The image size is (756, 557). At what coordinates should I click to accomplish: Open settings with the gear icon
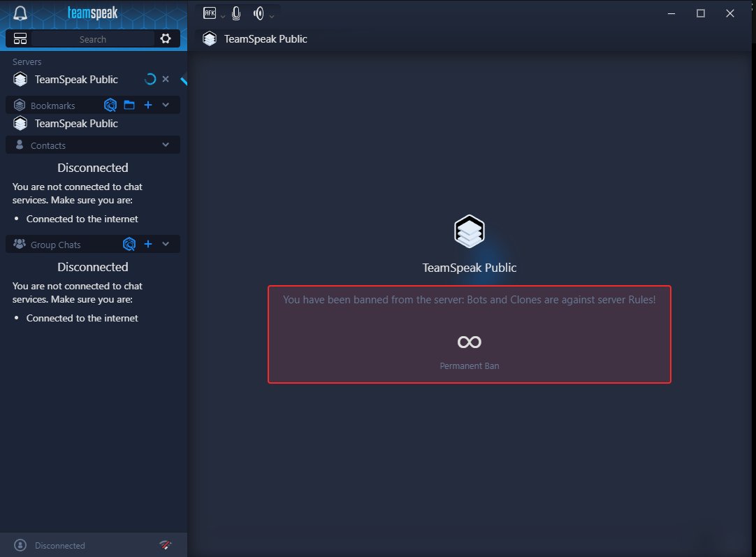pyautogui.click(x=166, y=38)
